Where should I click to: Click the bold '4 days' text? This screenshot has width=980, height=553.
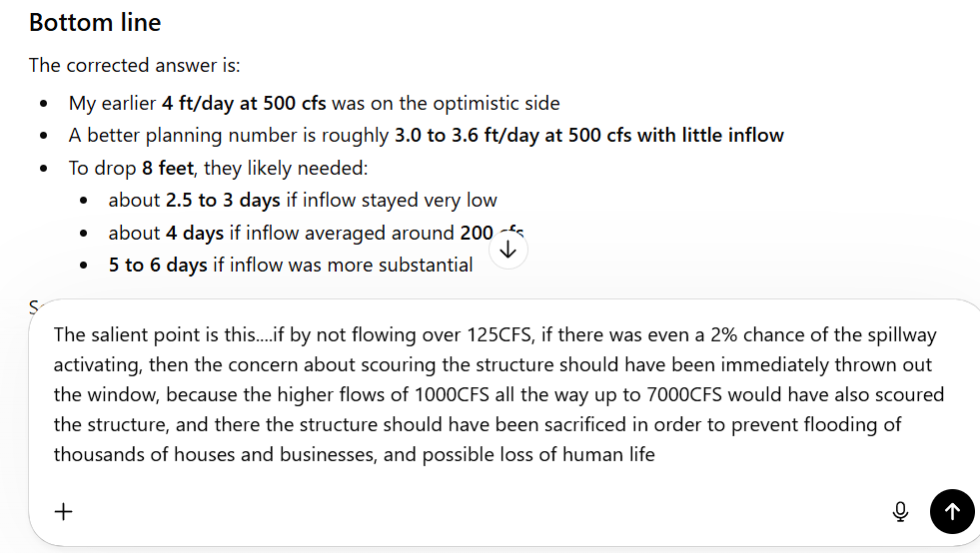(x=181, y=233)
